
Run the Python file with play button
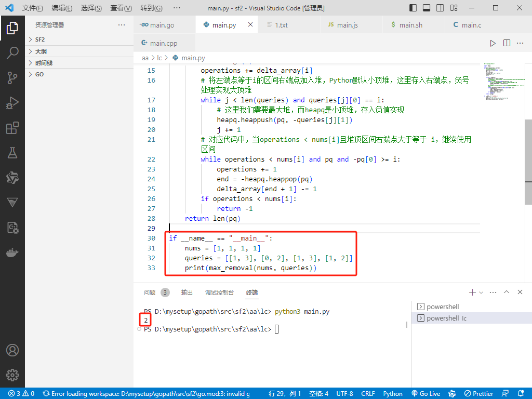493,43
